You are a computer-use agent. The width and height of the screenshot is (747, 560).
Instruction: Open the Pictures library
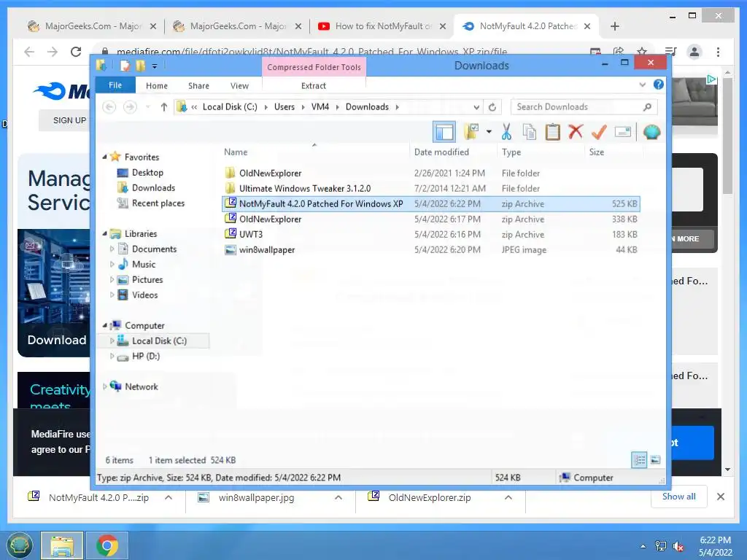[147, 280]
